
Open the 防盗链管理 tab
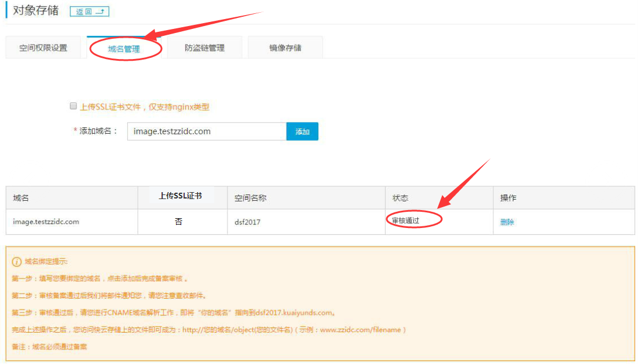tap(204, 48)
